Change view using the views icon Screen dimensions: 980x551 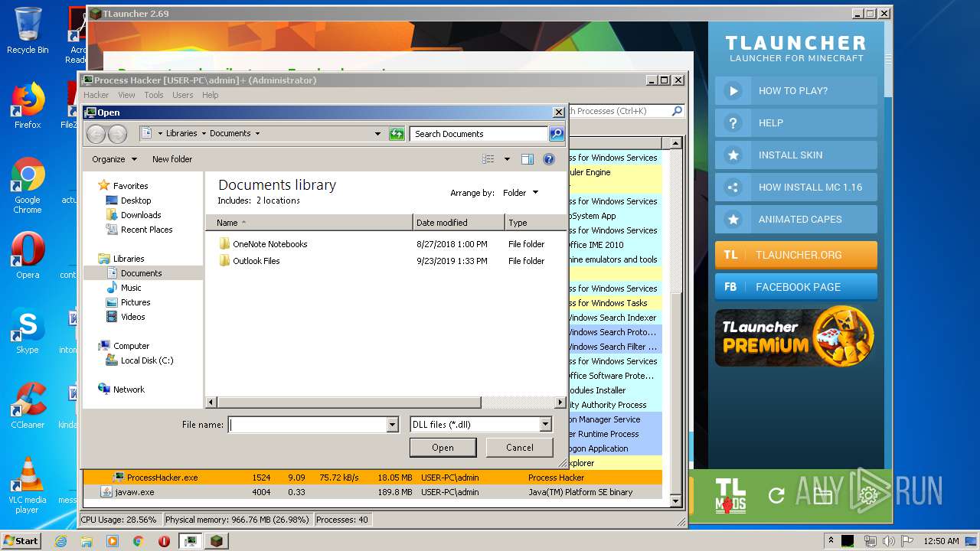(x=488, y=159)
